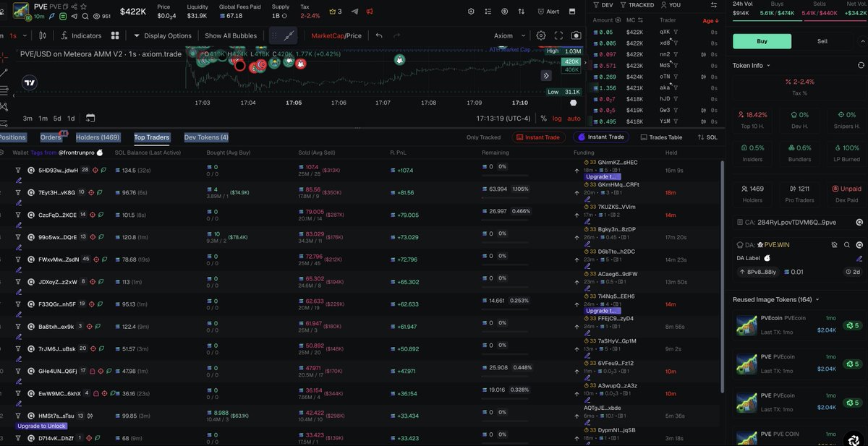
Task: Favorite PVE with the star icon
Action: coord(85,6)
